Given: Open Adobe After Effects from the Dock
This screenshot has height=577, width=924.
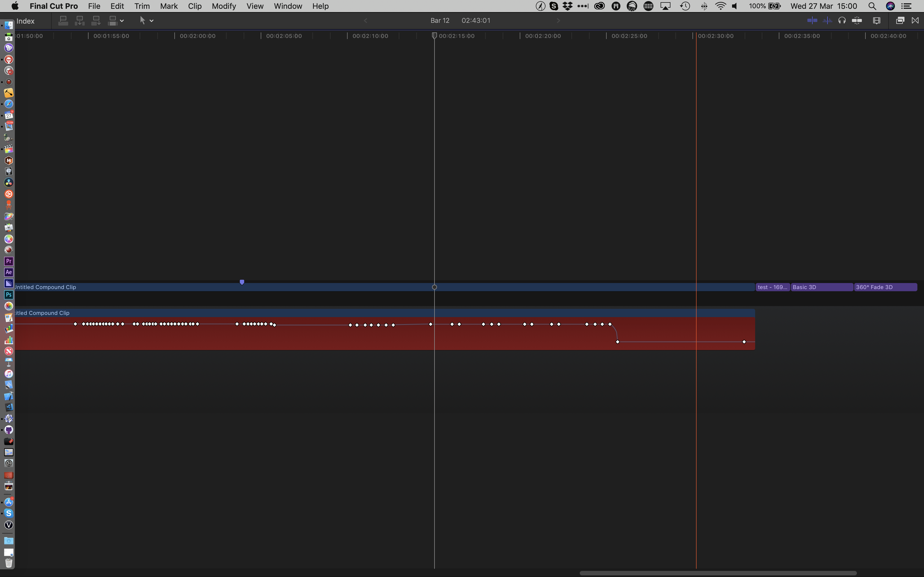Looking at the screenshot, I should (9, 272).
